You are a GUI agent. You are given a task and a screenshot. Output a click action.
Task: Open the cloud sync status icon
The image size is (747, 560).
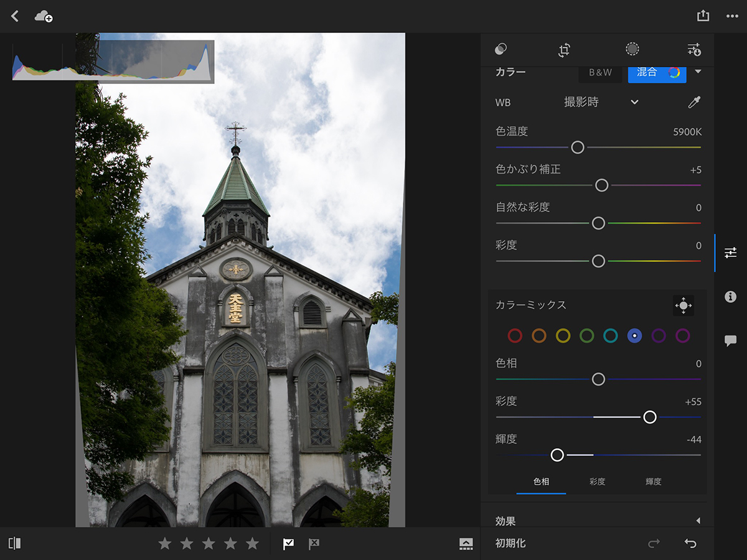tap(44, 16)
